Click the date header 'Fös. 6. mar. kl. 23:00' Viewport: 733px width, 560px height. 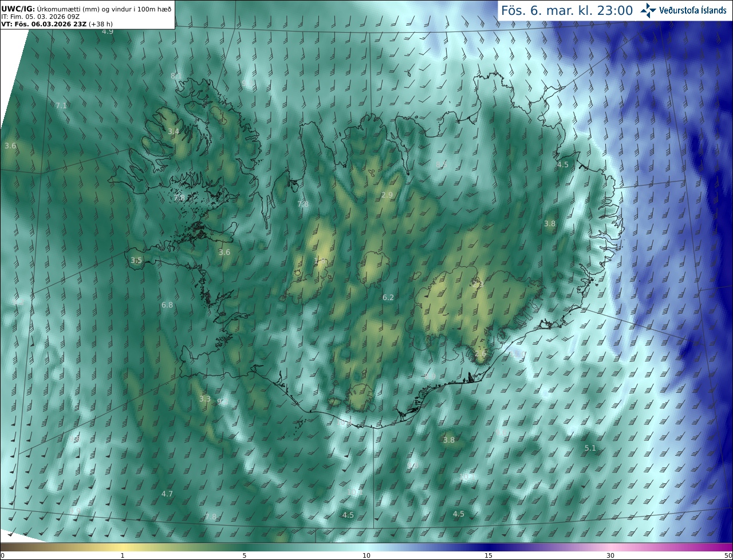pyautogui.click(x=567, y=10)
